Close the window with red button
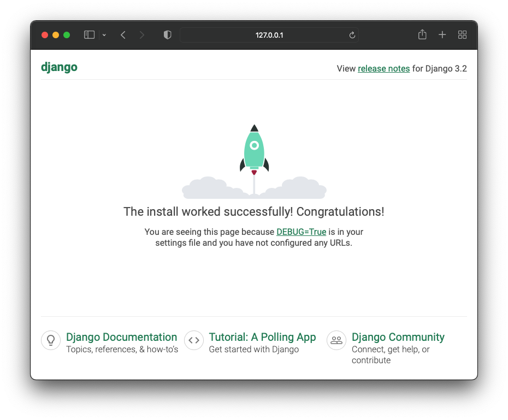 (45, 35)
